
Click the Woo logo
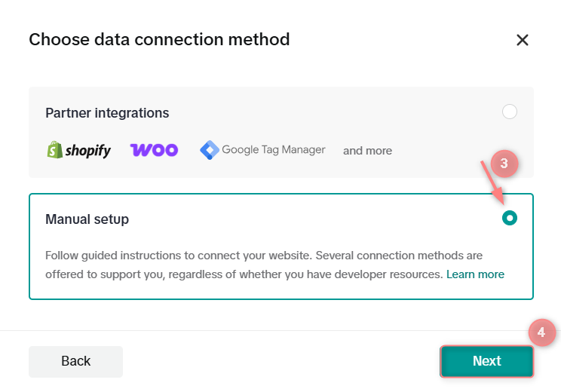[155, 150]
